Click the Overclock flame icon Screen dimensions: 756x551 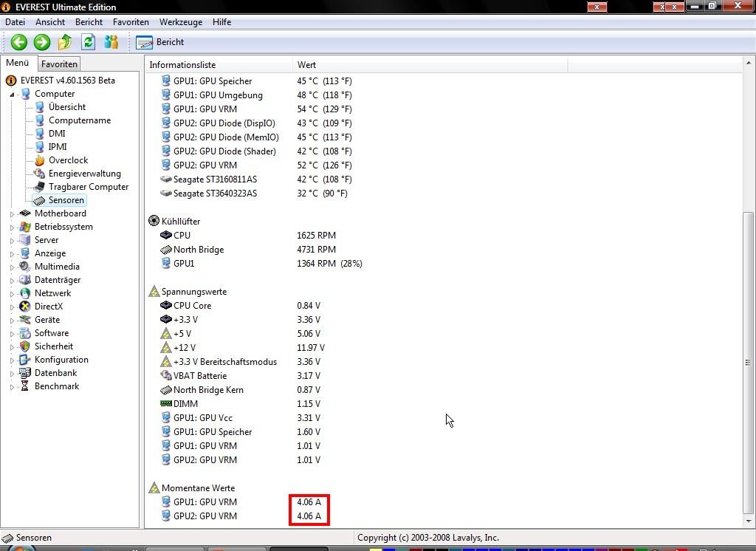pos(40,160)
